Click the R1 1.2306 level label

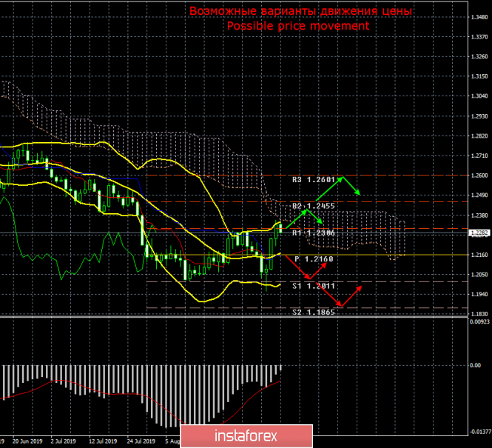[313, 233]
